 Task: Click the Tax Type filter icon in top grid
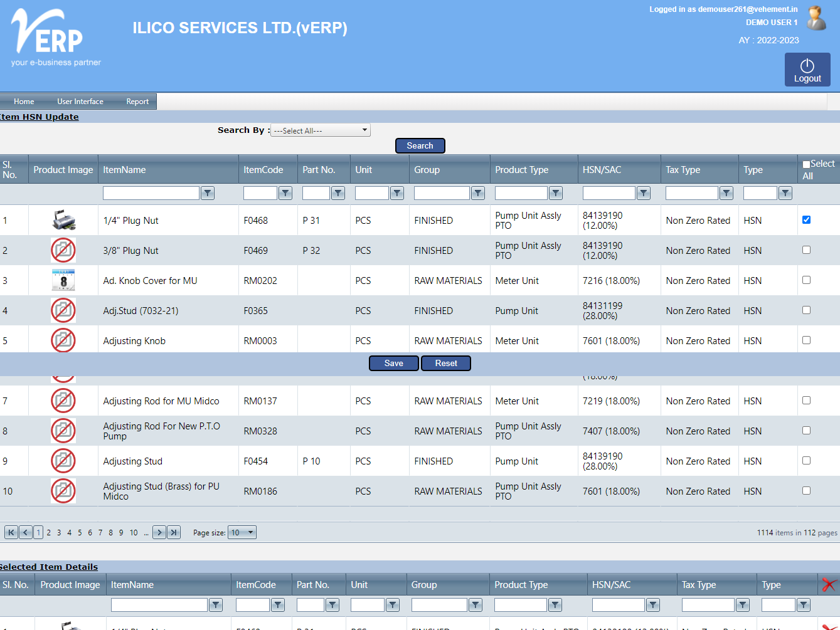[x=726, y=193]
